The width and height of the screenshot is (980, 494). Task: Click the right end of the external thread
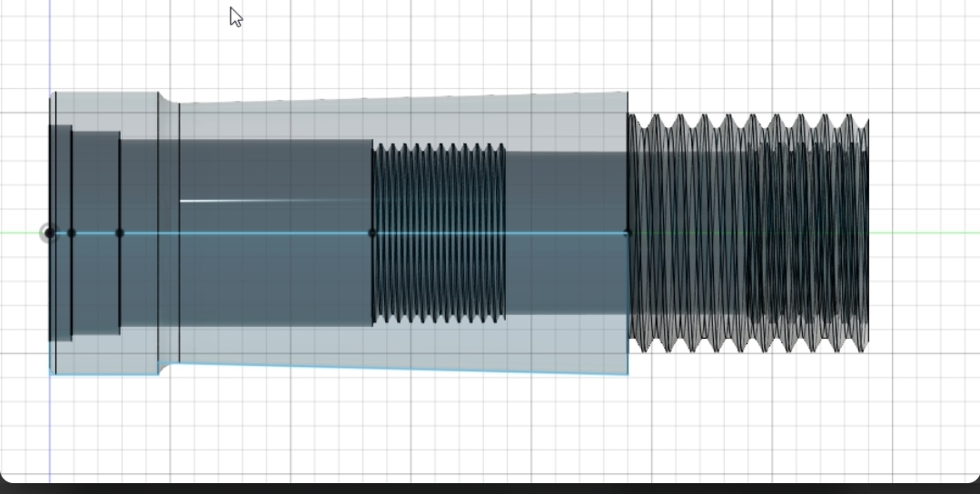pyautogui.click(x=867, y=233)
